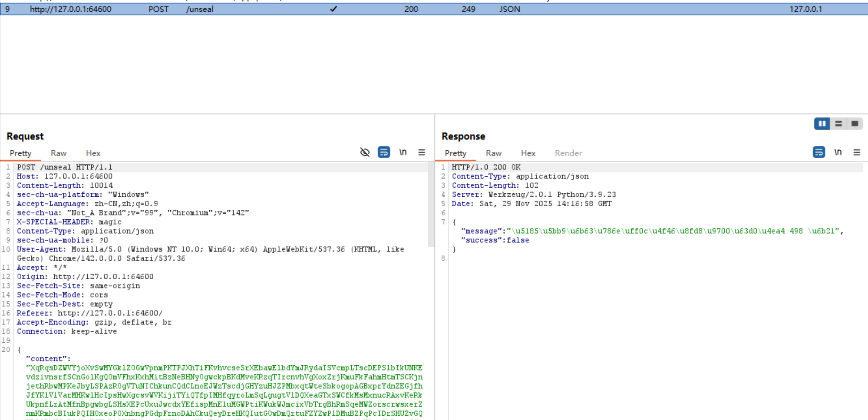868x420 pixels.
Task: Open the Response Render tab
Action: tap(568, 153)
